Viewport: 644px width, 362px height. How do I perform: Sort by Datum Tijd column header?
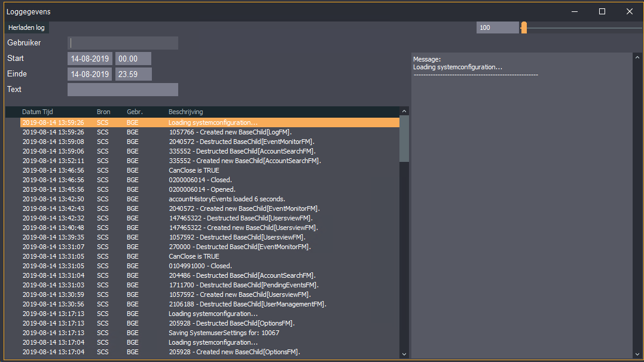(38, 112)
